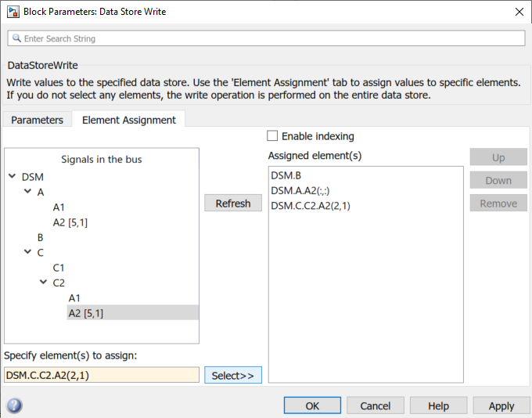Click the blue help question mark icon
The height and width of the screenshot is (418, 532).
pyautogui.click(x=14, y=405)
